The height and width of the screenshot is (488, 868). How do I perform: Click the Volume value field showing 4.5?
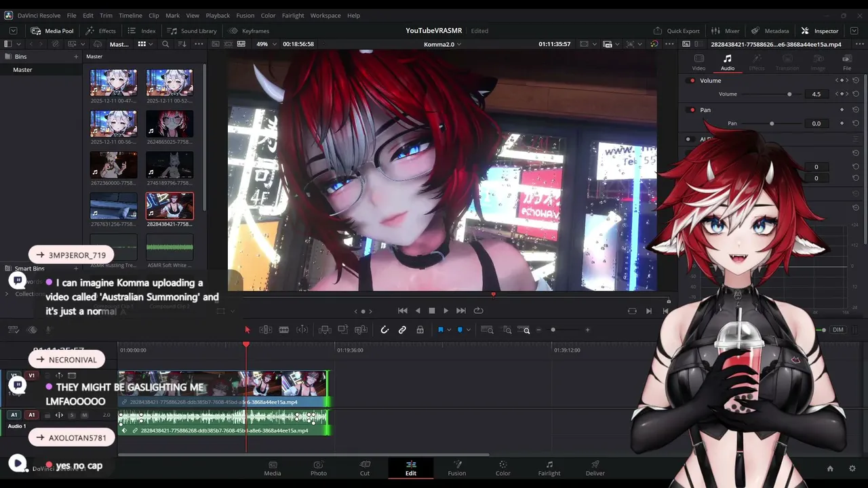click(816, 94)
